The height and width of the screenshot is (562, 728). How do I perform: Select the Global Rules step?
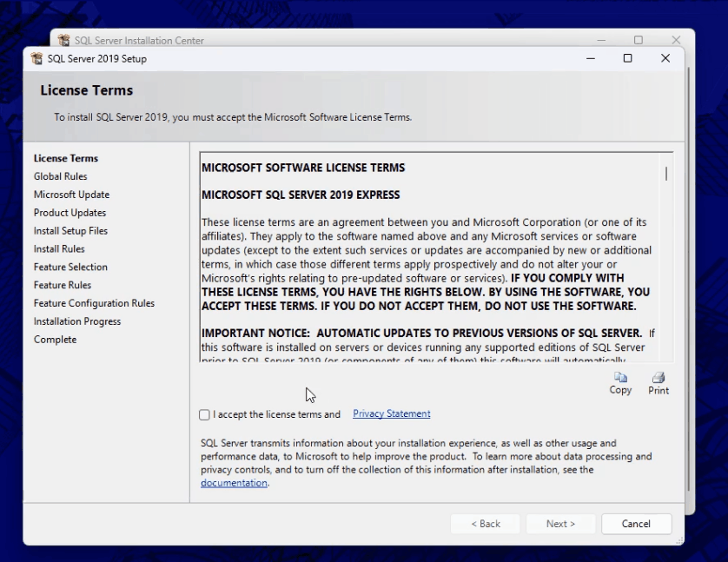pyautogui.click(x=60, y=176)
